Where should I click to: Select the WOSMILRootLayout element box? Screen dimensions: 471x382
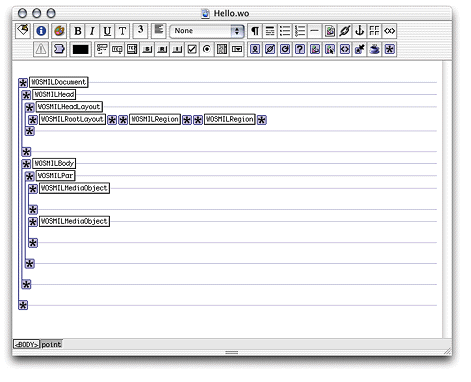pyautogui.click(x=72, y=119)
